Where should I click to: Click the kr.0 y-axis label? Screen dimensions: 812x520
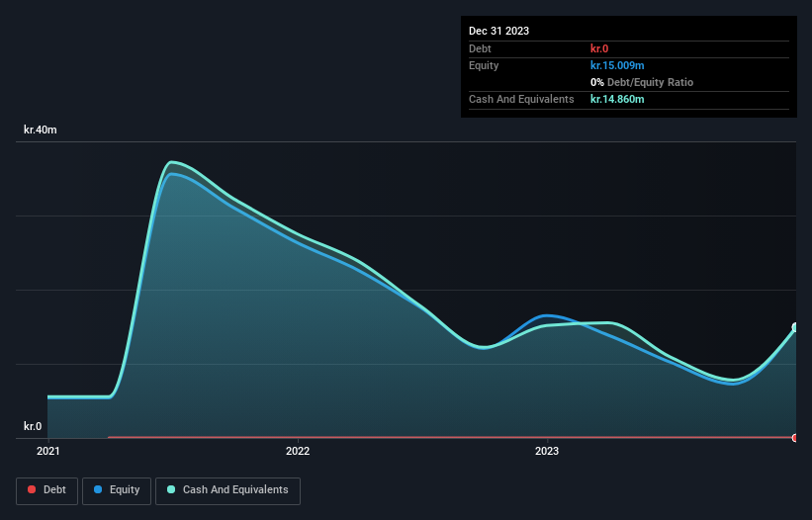pyautogui.click(x=33, y=426)
